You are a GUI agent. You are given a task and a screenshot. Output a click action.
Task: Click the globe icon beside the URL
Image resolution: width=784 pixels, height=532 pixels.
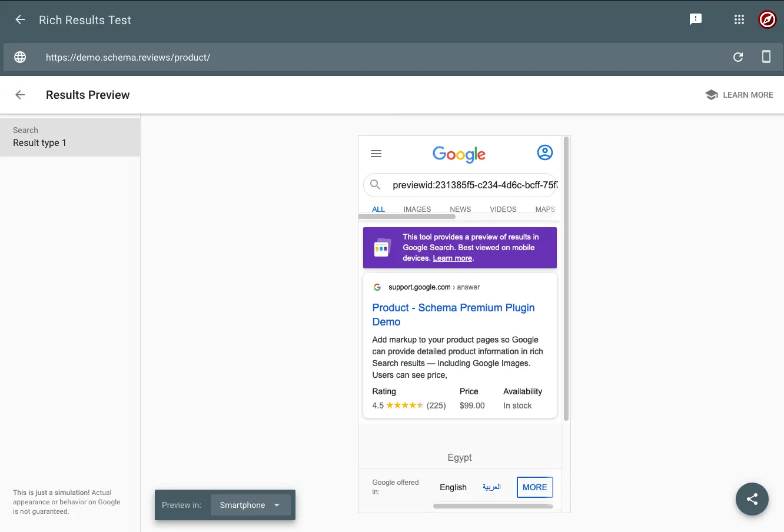(19, 57)
